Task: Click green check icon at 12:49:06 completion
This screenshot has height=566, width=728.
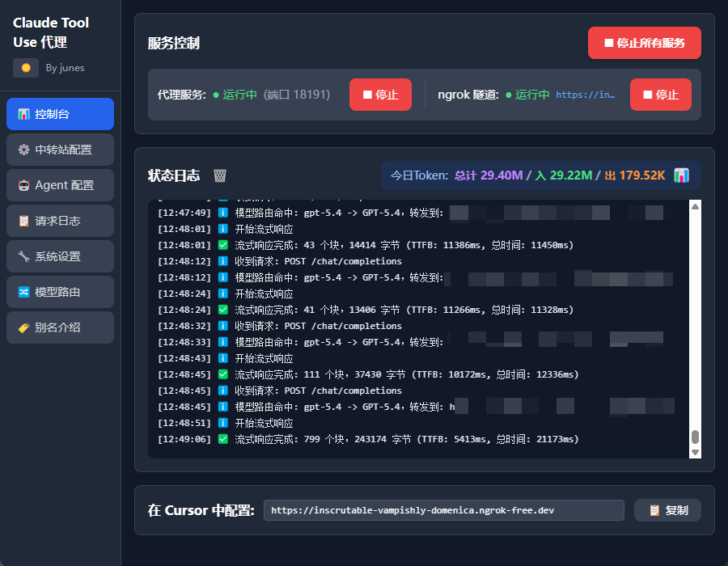Action: tap(223, 439)
